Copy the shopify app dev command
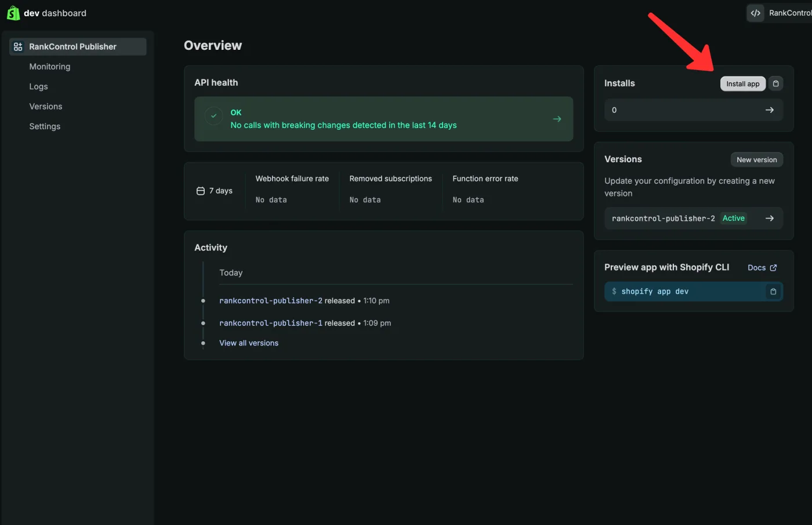The image size is (812, 525). point(773,291)
